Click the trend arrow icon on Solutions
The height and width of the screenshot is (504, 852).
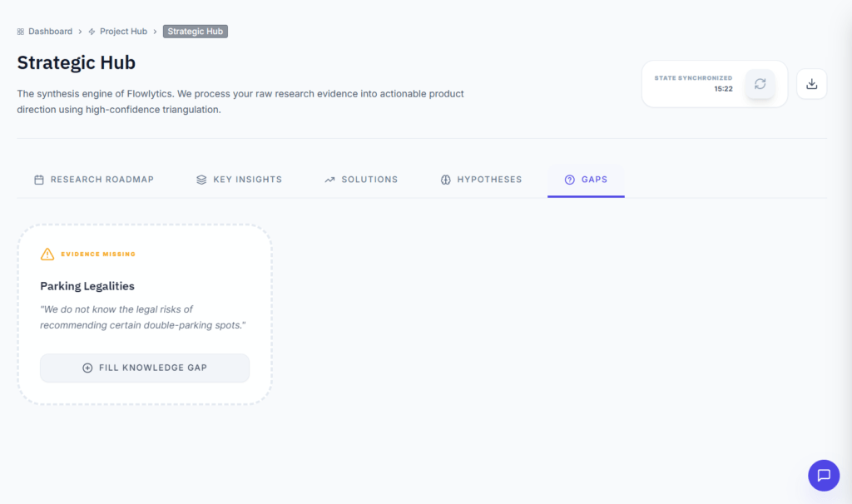tap(329, 180)
